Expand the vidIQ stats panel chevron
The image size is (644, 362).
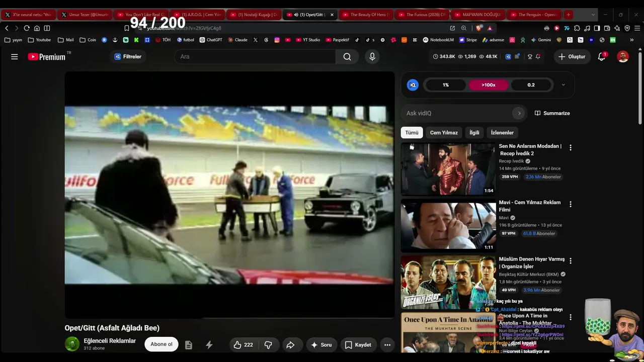click(563, 85)
